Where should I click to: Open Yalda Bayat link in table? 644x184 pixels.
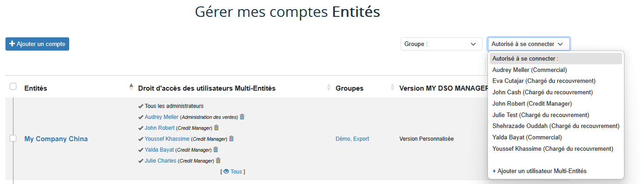[x=159, y=150]
